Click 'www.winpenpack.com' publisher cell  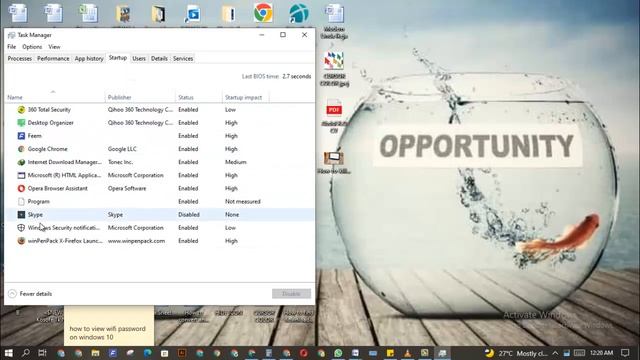136,241
